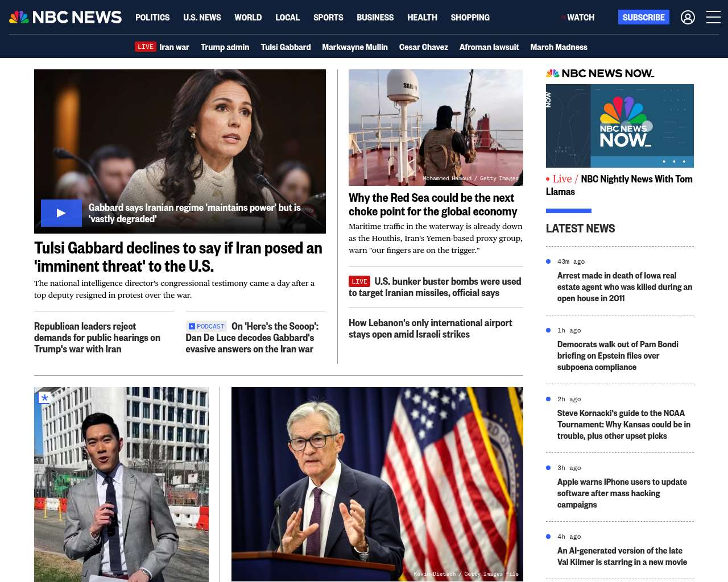Open 'Republican leaders reject demands' story

[97, 338]
